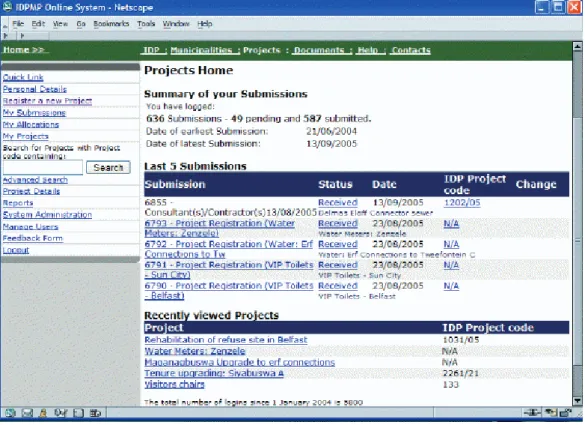Click Received status for submission 6793
This screenshot has height=425, width=585.
coord(338,224)
